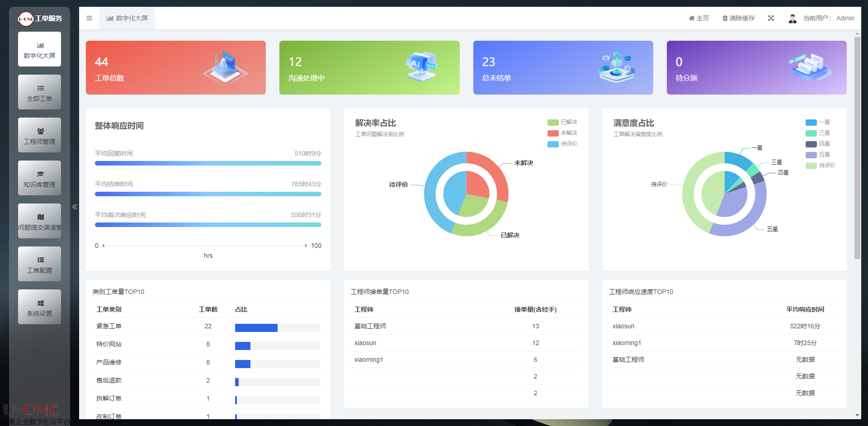The image size is (868, 426).
Task: Toggle 五星 legend in 满意度占比
Action: [818, 155]
